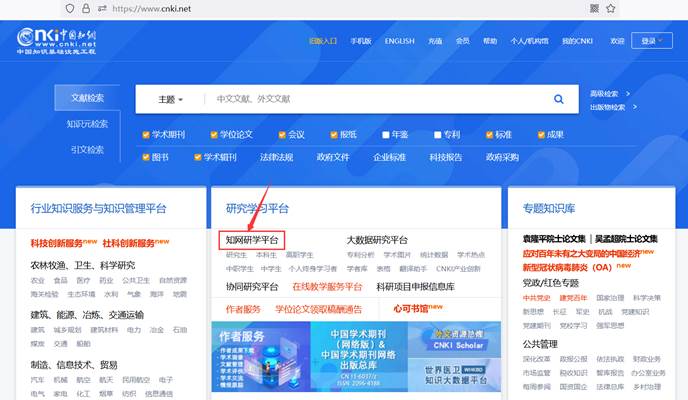Image resolution: width=688 pixels, height=400 pixels.
Task: Click the padlock site security icon
Action: pyautogui.click(x=86, y=8)
